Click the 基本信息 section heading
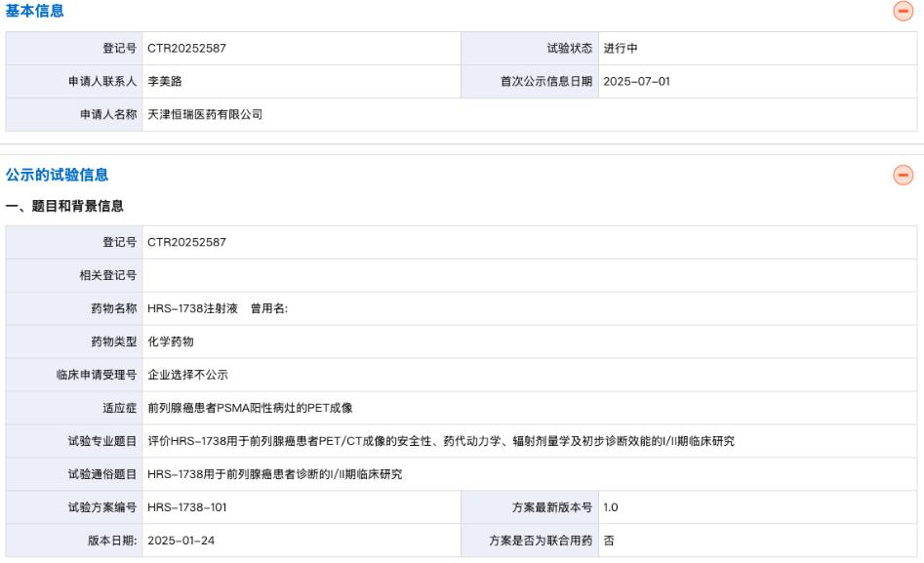924x563 pixels. (36, 12)
